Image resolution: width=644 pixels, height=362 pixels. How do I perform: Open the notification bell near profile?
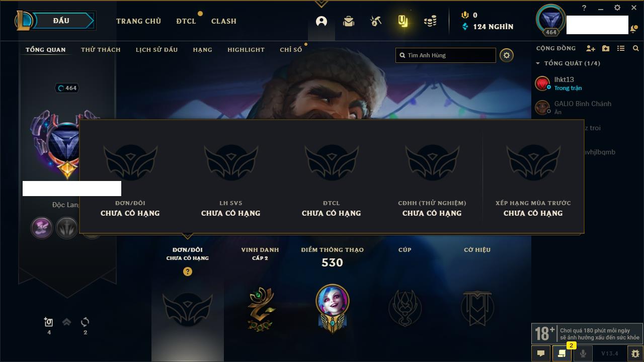tap(633, 29)
